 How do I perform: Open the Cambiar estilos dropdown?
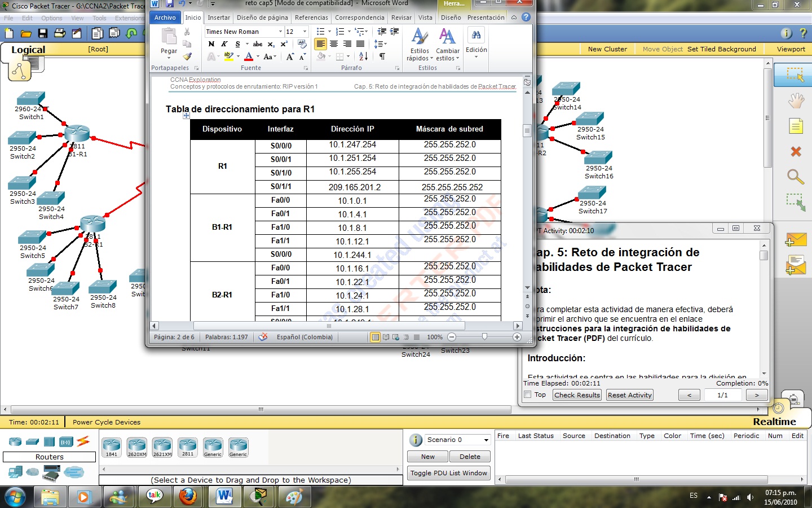[448, 44]
